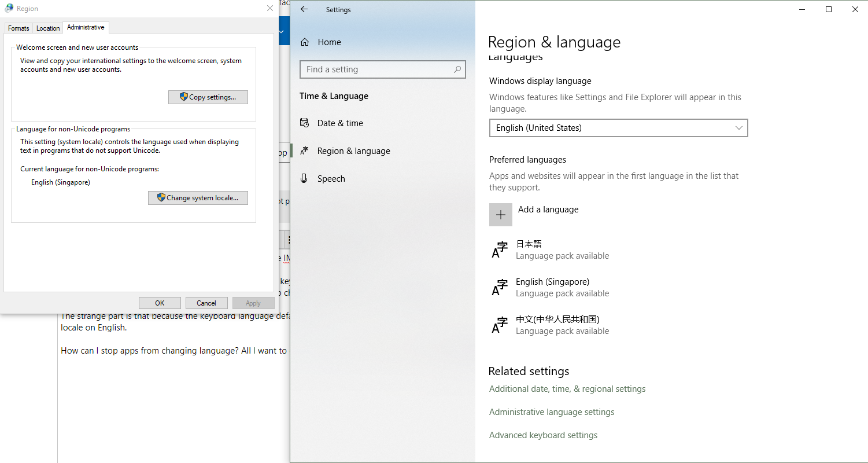
Task: Click the plus icon to add a language
Action: tap(501, 215)
